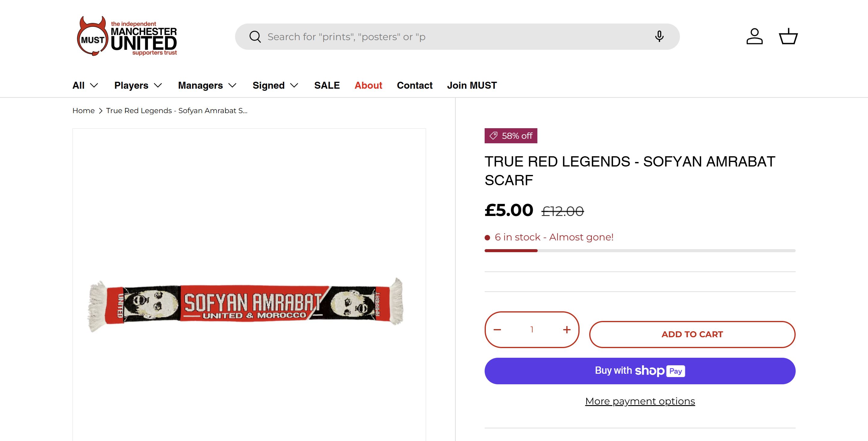Click the MUST supporters trust logo
This screenshot has width=868, height=441.
pos(127,36)
